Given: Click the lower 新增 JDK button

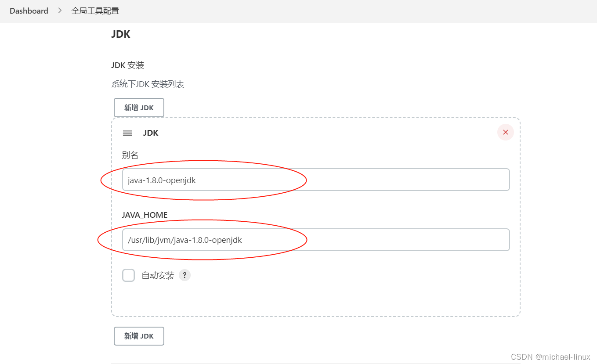Looking at the screenshot, I should click(x=139, y=336).
